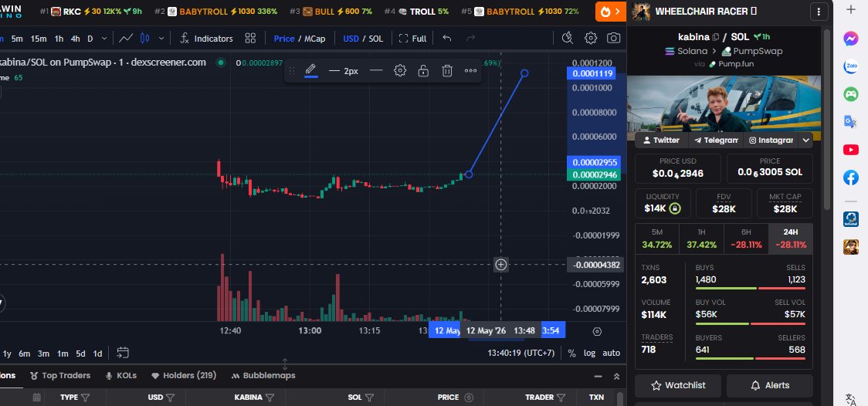
Task: Grab the floating toolbar drag handle
Action: pyautogui.click(x=292, y=71)
